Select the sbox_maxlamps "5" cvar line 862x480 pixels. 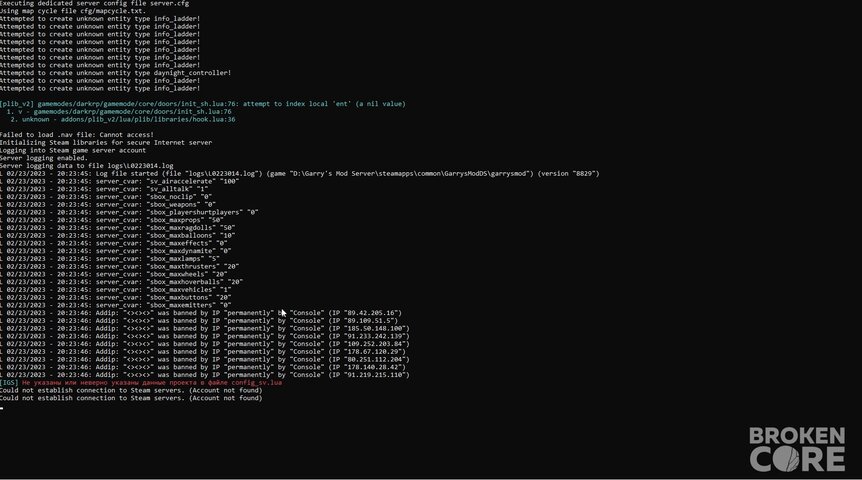(x=110, y=258)
